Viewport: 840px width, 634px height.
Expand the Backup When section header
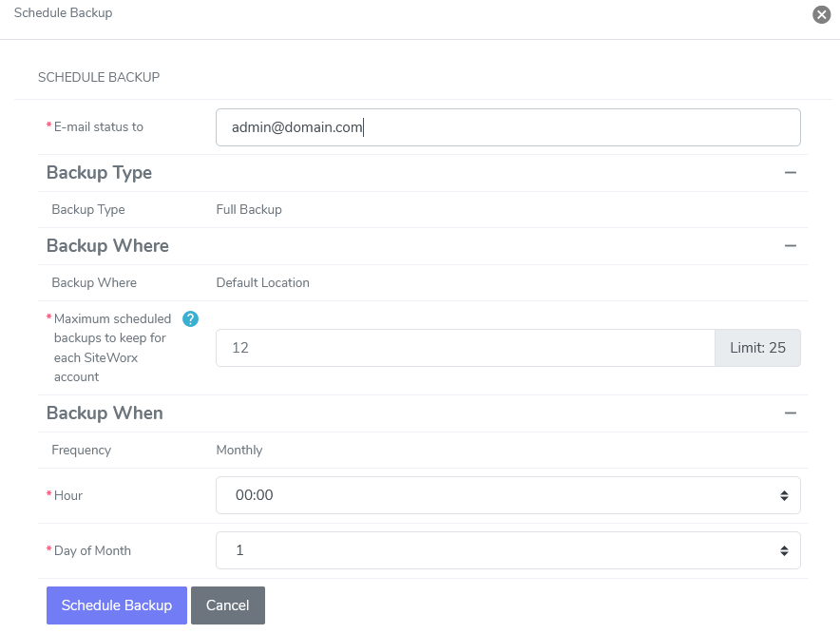(104, 413)
